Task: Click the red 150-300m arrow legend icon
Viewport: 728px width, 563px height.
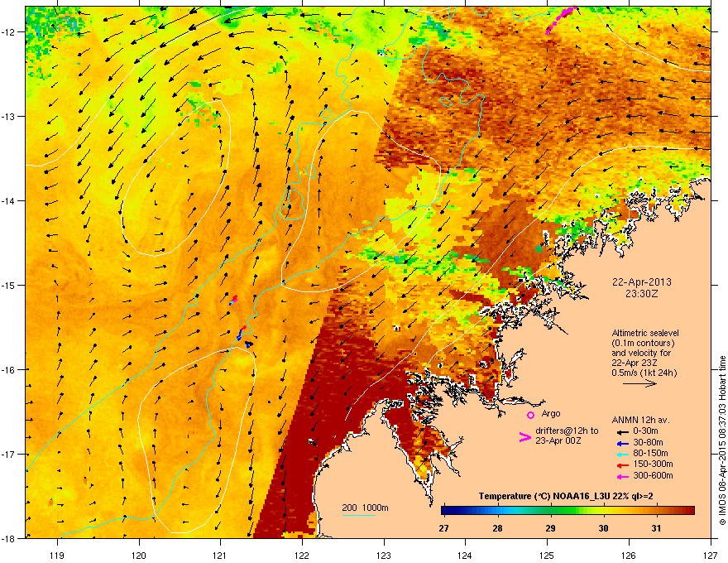Action: point(622,465)
